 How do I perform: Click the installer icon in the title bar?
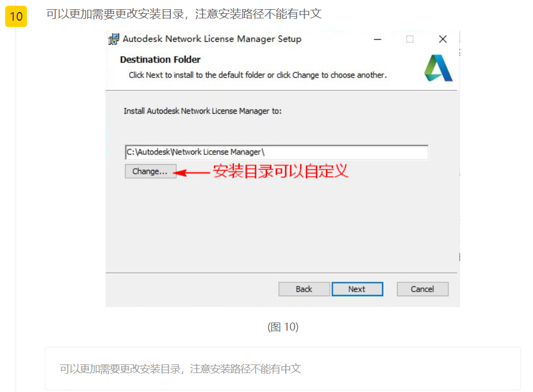114,39
